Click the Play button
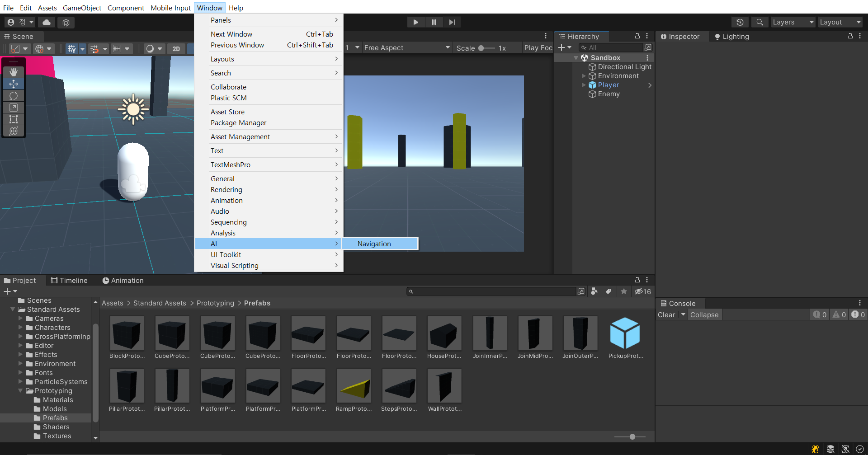This screenshot has width=868, height=455. 415,22
